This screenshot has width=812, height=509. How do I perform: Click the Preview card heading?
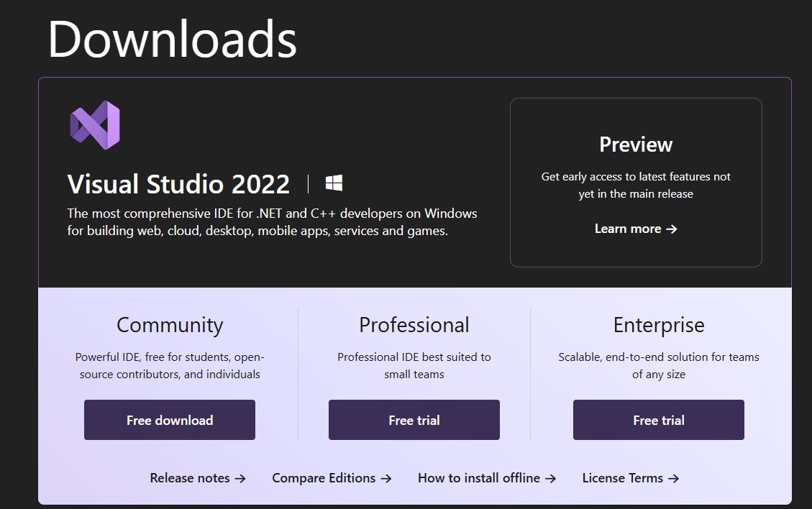[x=635, y=145]
